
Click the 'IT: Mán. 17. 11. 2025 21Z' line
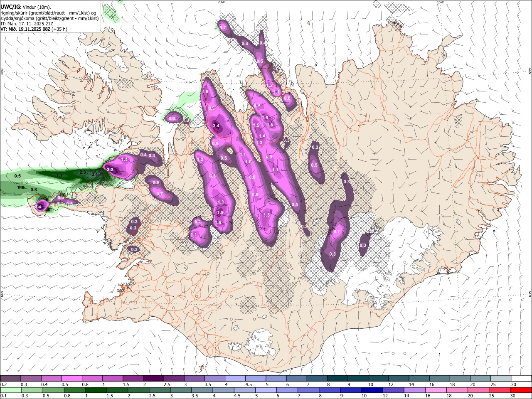tap(27, 24)
